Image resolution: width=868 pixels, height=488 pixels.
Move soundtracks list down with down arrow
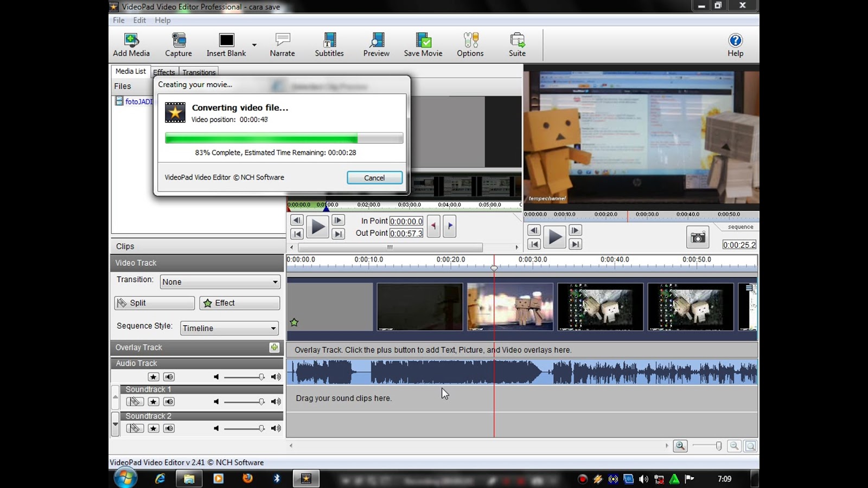tap(115, 424)
